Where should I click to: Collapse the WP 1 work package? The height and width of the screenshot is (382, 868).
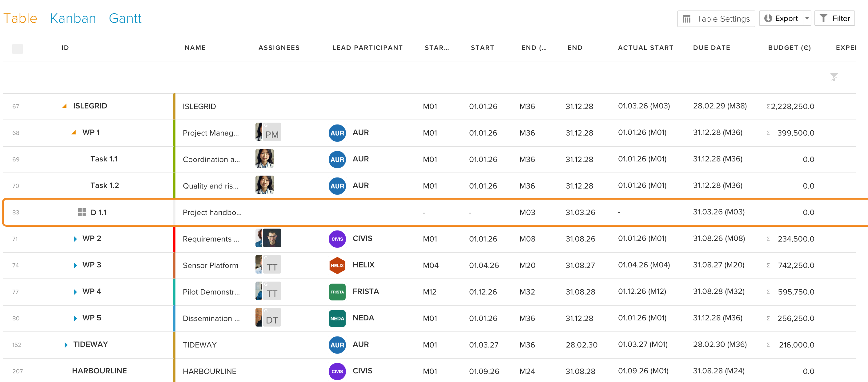(74, 132)
